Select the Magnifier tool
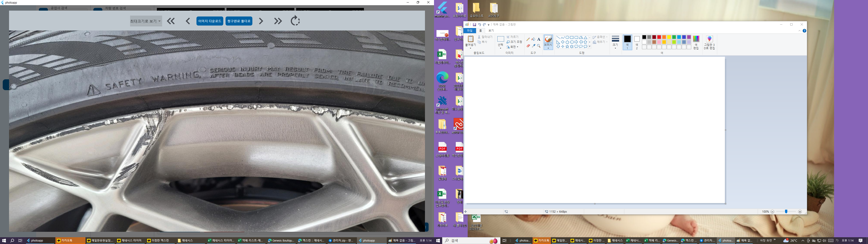The width and height of the screenshot is (868, 244). [x=539, y=46]
